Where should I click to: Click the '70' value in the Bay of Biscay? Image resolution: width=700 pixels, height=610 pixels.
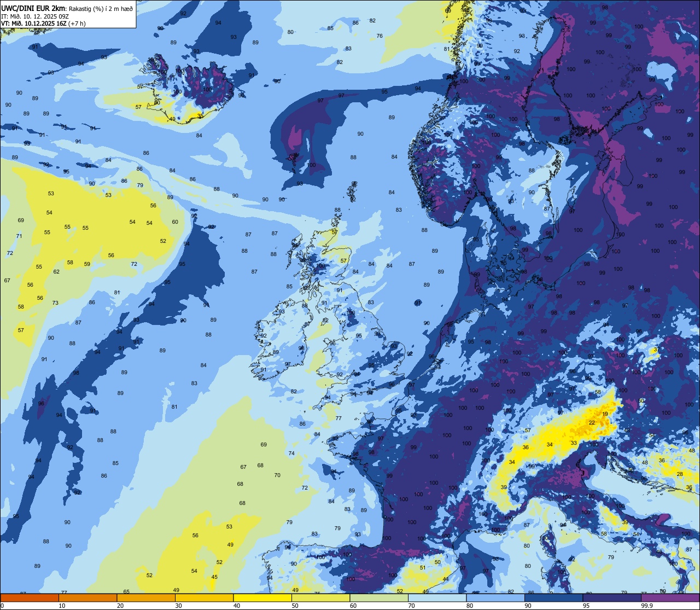tap(277, 475)
